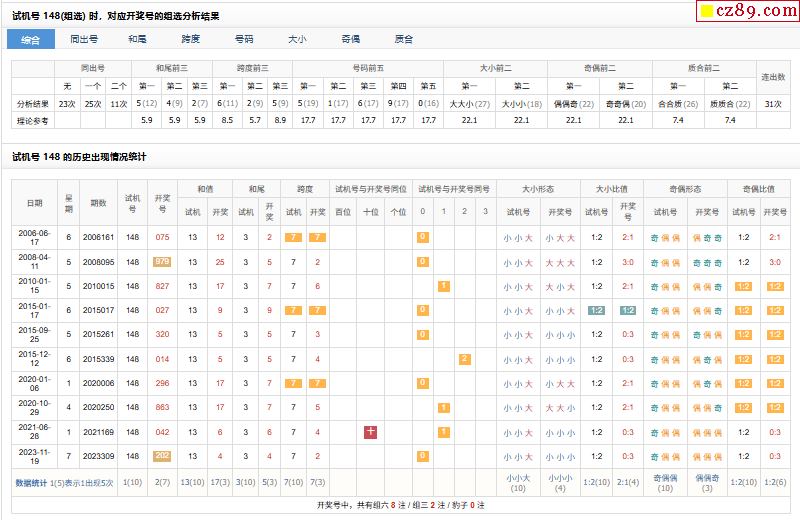Viewport: 800px width, 520px height.
Task: Click draw number 014
Action: [162, 359]
